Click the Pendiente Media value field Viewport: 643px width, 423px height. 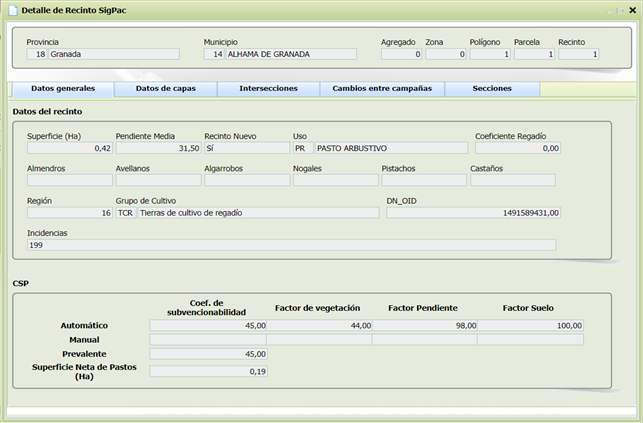[x=158, y=148]
